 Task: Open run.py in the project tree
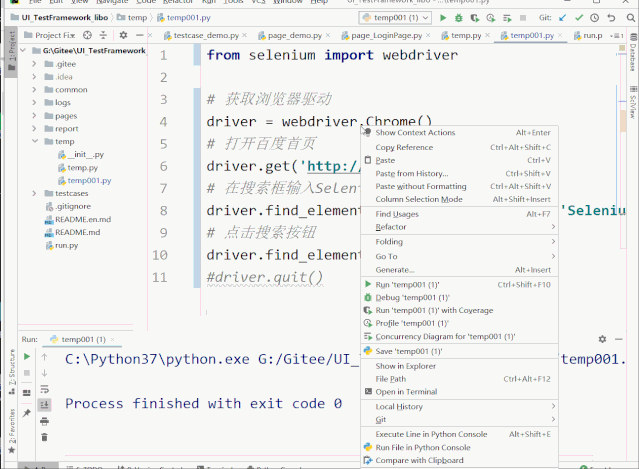click(x=66, y=245)
